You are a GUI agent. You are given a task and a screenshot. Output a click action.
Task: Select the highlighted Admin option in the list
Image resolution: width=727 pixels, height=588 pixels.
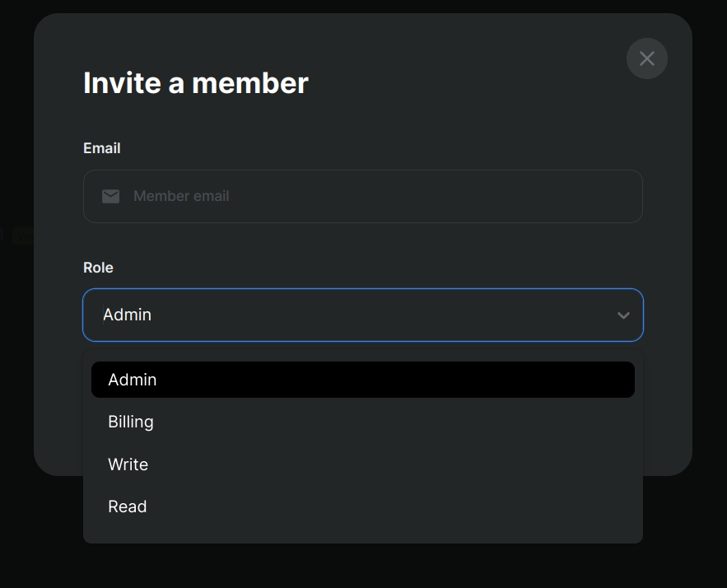[x=363, y=380]
